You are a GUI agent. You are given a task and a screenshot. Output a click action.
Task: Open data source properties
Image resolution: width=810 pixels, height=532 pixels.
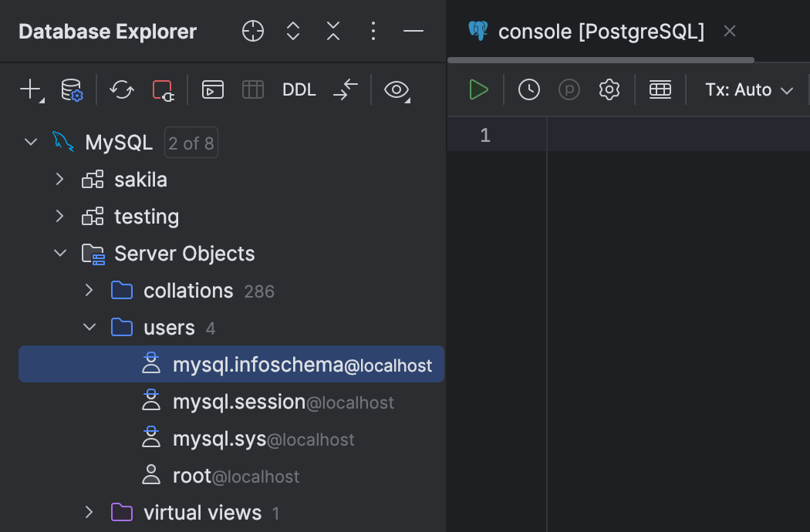(71, 89)
